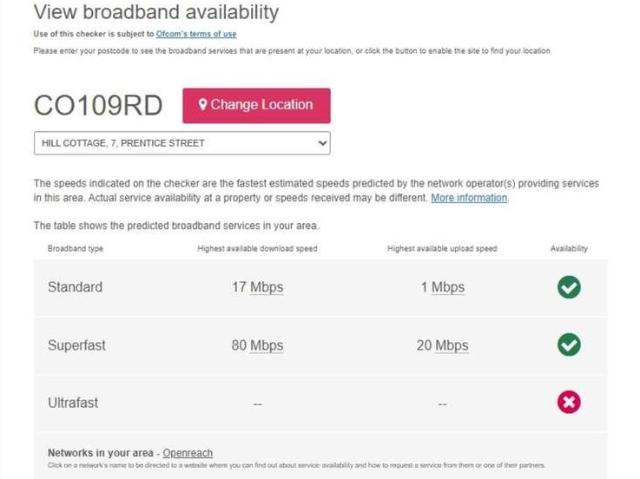Image resolution: width=640 pixels, height=479 pixels.
Task: Open the HILL COTTAGE address dropdown
Action: click(x=182, y=143)
